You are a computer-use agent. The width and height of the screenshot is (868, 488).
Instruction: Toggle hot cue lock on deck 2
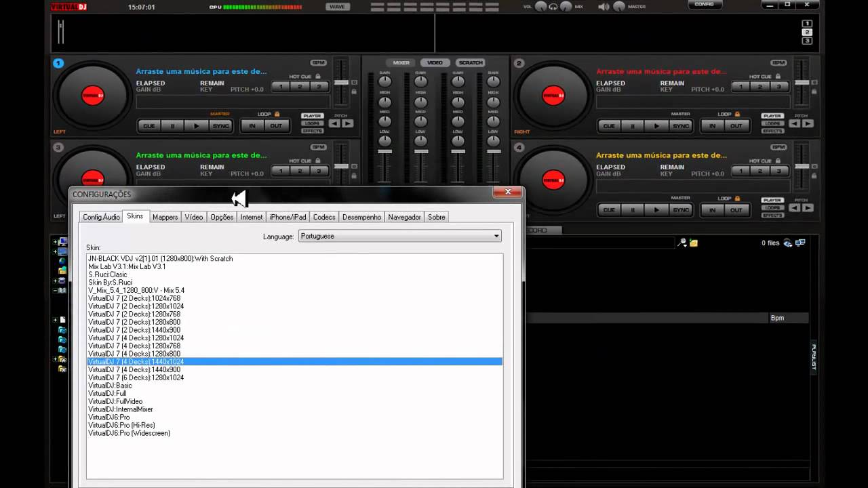click(778, 77)
